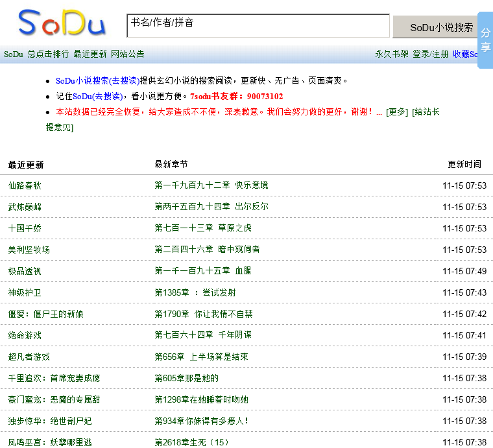
Task: Open the [更多] announcements link
Action: click(x=397, y=112)
